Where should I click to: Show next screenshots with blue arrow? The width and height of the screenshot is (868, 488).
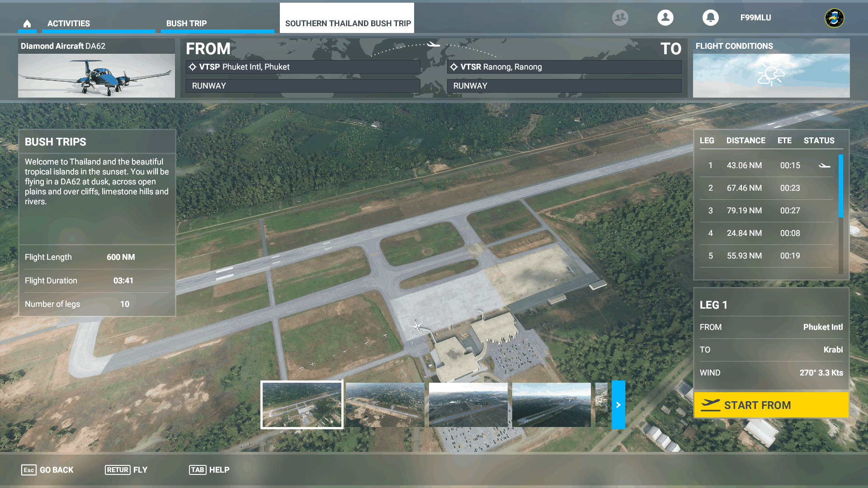[x=618, y=405]
